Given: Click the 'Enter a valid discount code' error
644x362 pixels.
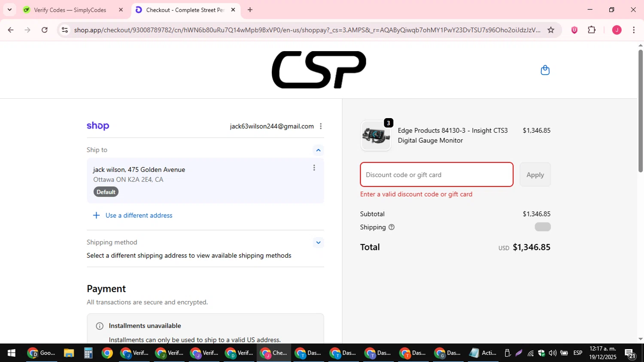Looking at the screenshot, I should point(416,194).
